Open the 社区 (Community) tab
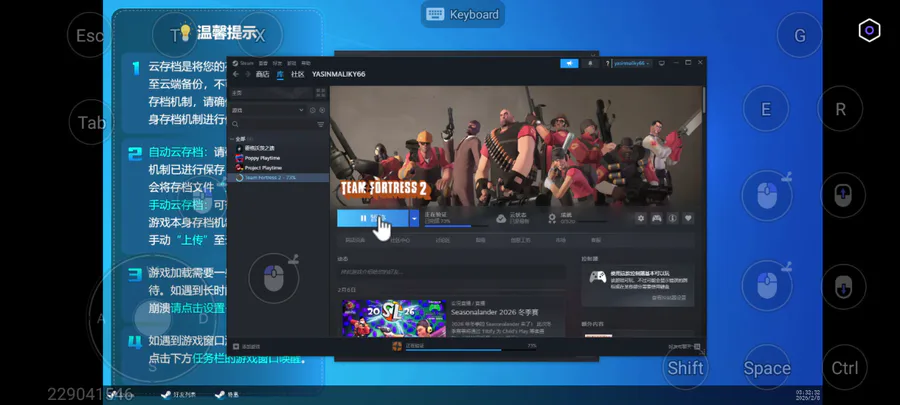 (297, 74)
